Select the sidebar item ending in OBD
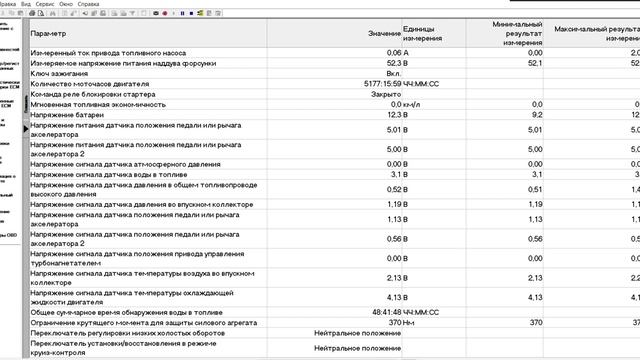This screenshot has width=640, height=360. point(9,235)
